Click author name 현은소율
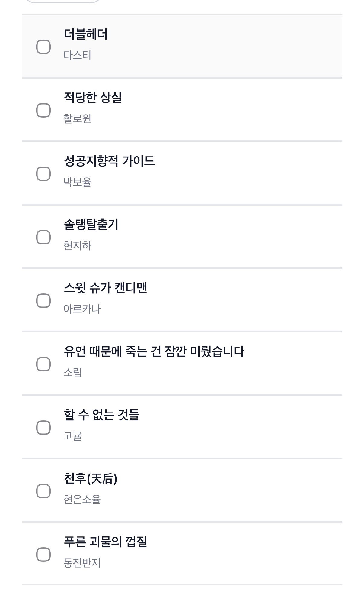Screen dimensions: 364x589 (82, 500)
